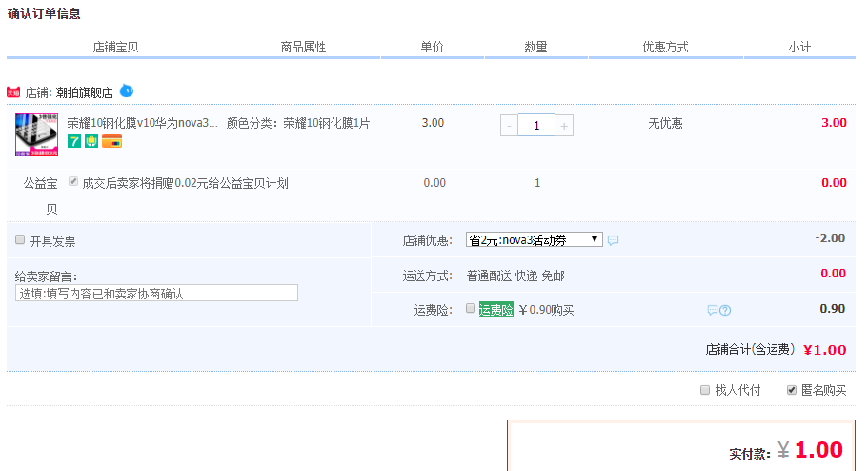Check the 找人代付 option
Screen dimensions: 868x471
click(x=705, y=390)
